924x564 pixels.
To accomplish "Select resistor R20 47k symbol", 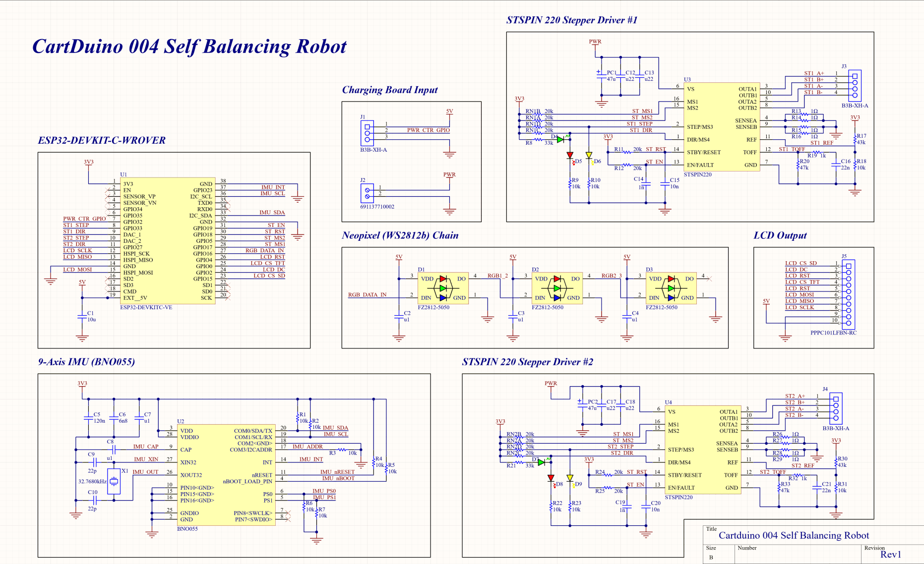I will click(x=798, y=165).
